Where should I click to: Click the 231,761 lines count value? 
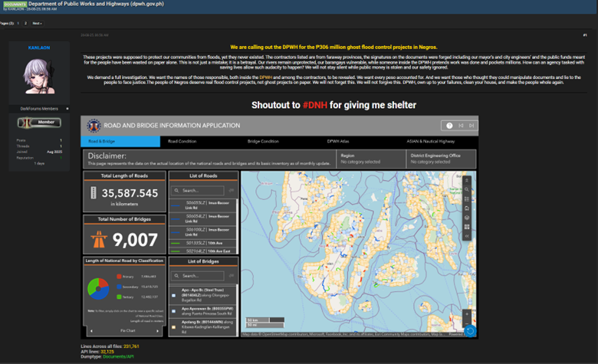coord(131,346)
